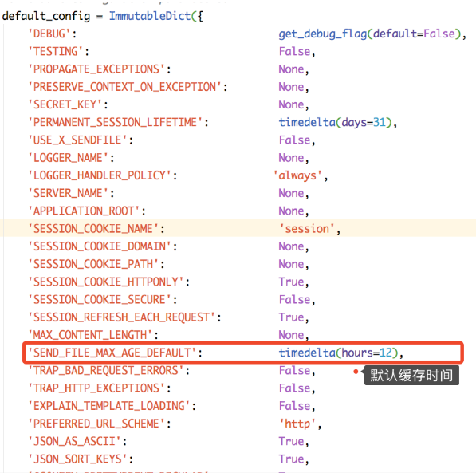Screen dimensions: 476x473
Task: Click the 'MAX_CONTENT_LENGTH' key
Action: 90,335
